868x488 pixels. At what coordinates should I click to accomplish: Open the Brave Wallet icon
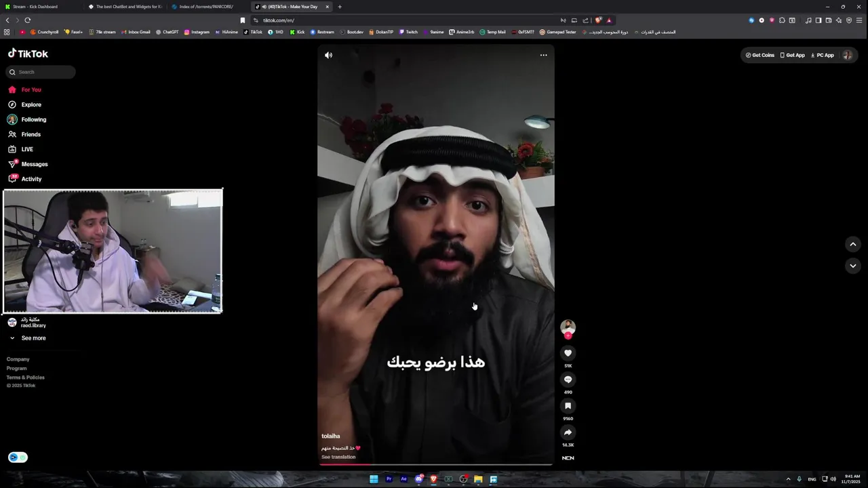coord(829,20)
